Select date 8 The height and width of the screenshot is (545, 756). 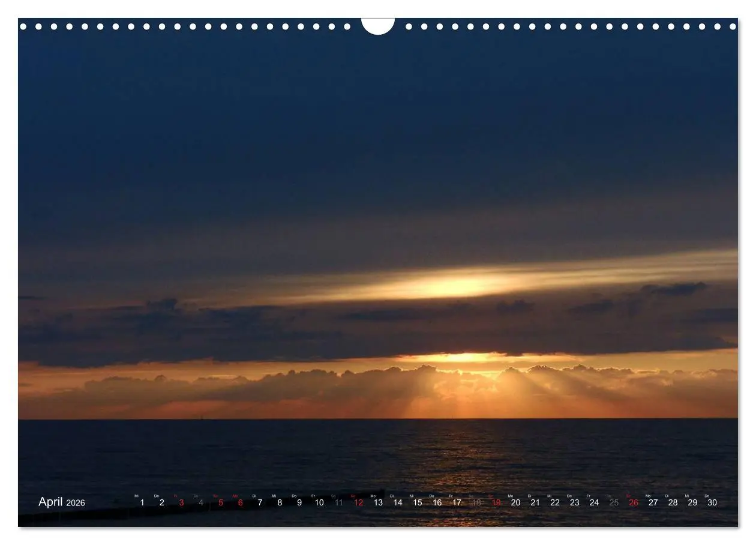pos(280,502)
